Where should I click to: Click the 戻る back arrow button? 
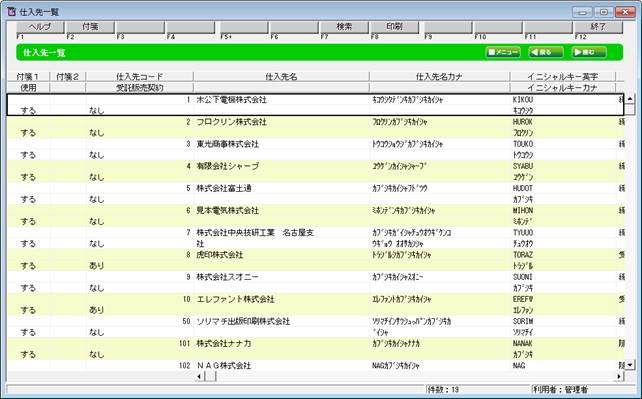[x=546, y=52]
